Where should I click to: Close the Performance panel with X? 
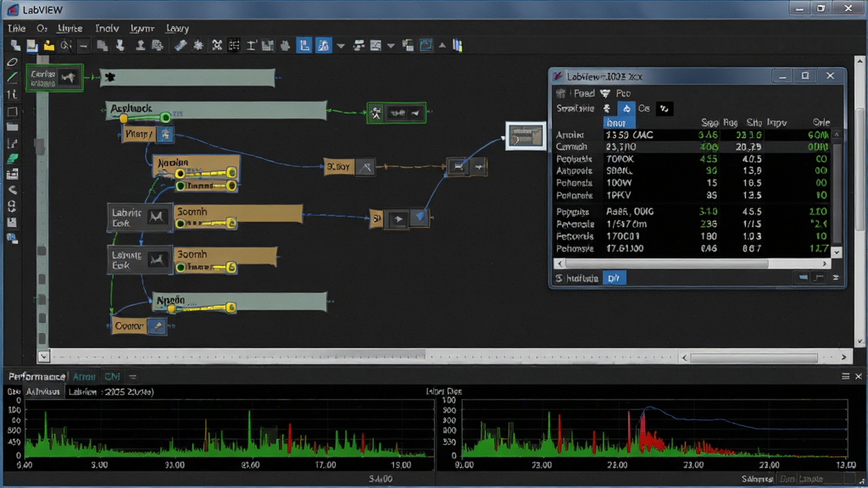click(x=859, y=376)
